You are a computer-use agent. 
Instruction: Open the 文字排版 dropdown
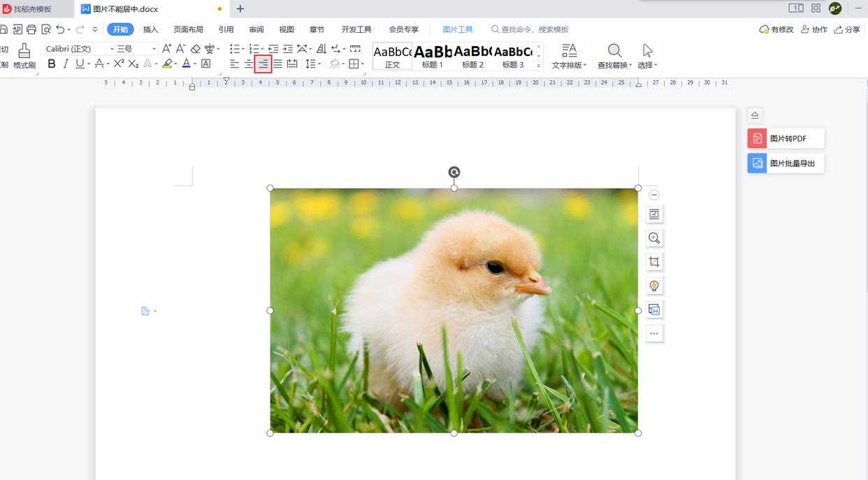tap(570, 56)
